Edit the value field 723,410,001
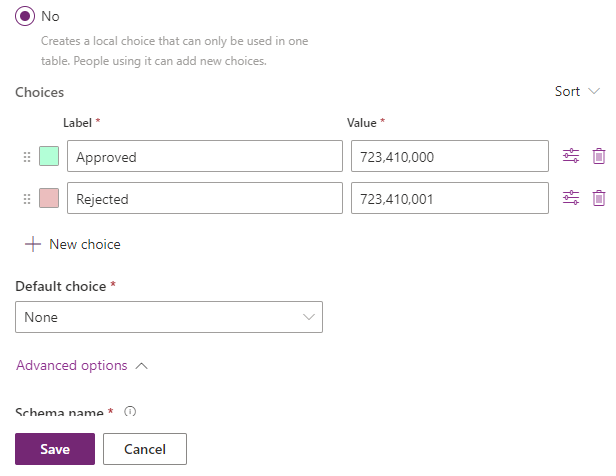The width and height of the screenshot is (616, 476). pyautogui.click(x=450, y=198)
